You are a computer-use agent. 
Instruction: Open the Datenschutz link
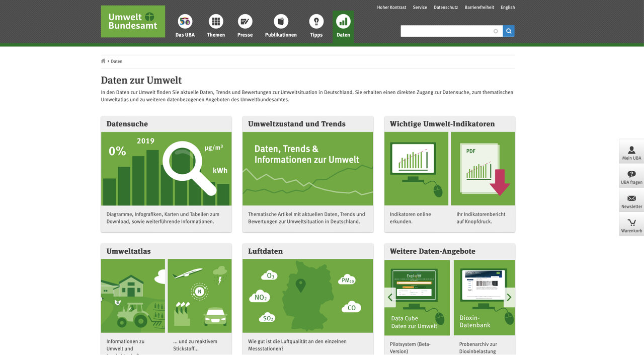click(446, 8)
